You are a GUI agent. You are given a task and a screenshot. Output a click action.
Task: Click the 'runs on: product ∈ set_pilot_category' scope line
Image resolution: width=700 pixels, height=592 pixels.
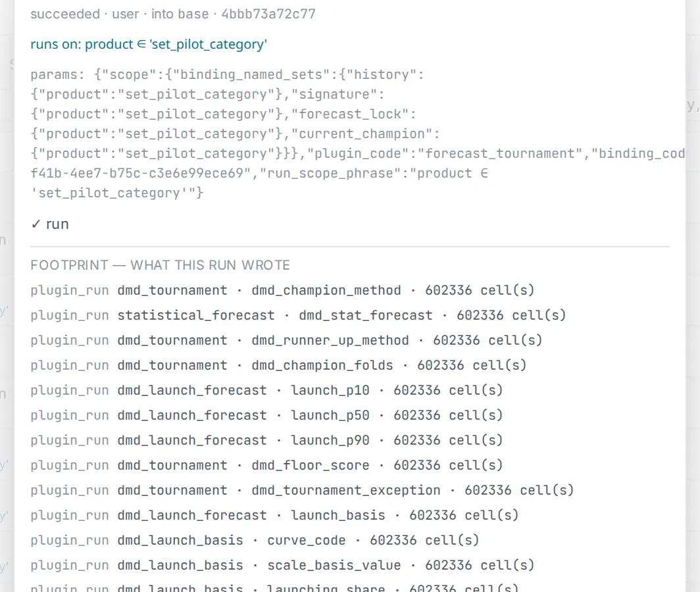pyautogui.click(x=149, y=44)
